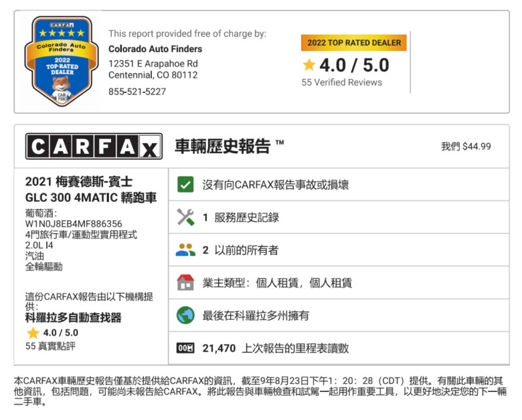
Task: Click the house owner type icon
Action: [x=185, y=282]
